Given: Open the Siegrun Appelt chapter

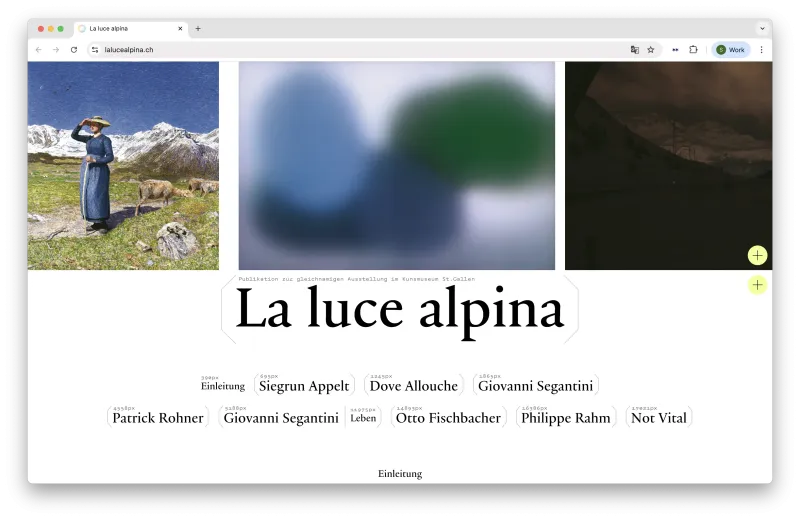Looking at the screenshot, I should [x=304, y=386].
